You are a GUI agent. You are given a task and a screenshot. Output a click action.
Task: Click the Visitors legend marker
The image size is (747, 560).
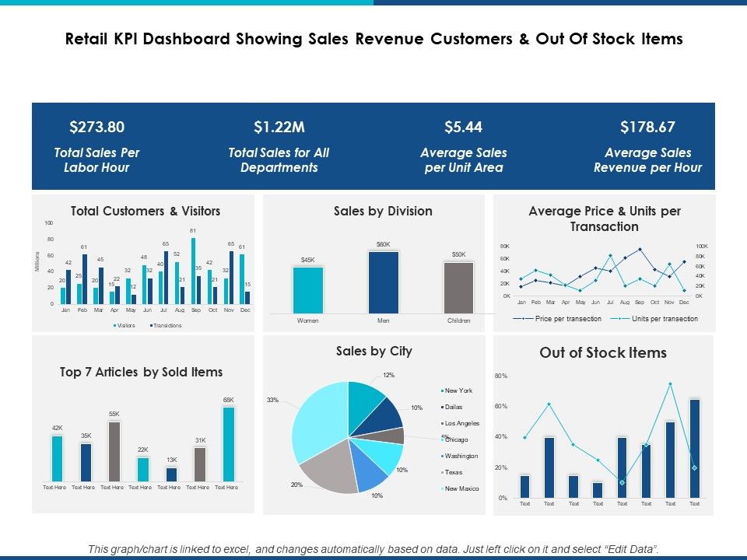[115, 326]
